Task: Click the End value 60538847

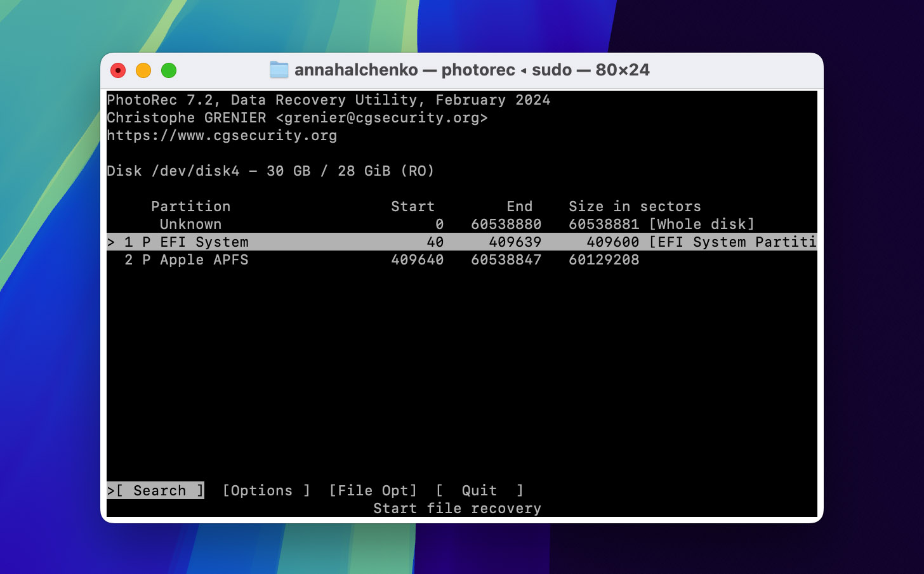Action: [x=506, y=259]
